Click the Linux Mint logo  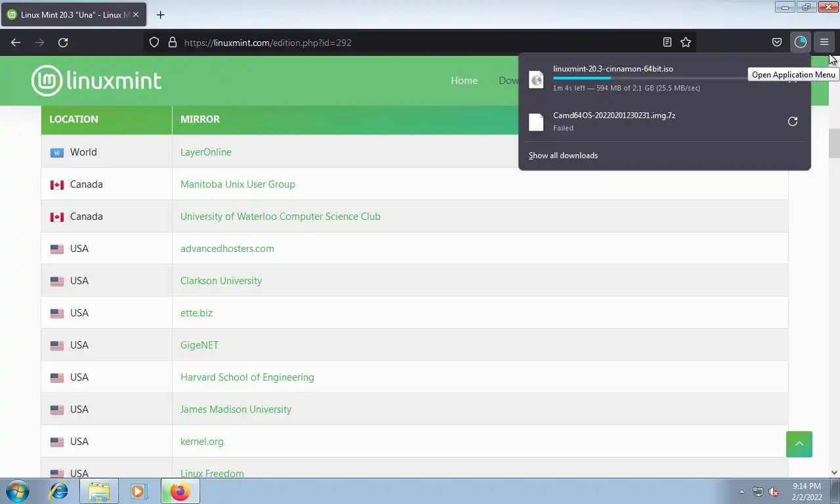click(96, 81)
